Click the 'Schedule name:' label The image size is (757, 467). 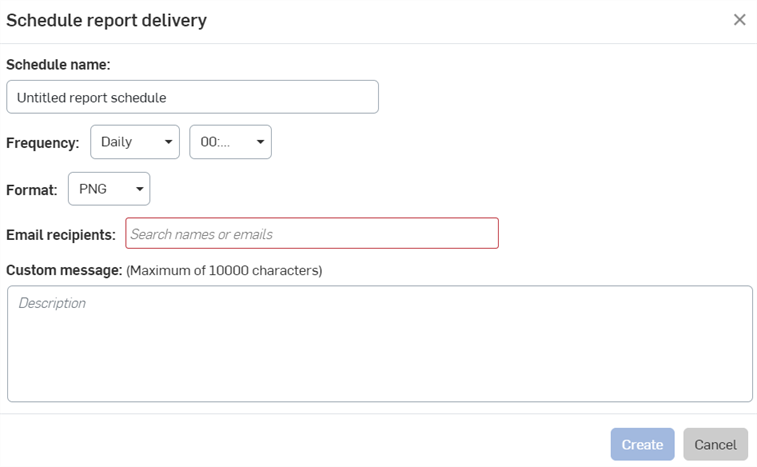(58, 65)
